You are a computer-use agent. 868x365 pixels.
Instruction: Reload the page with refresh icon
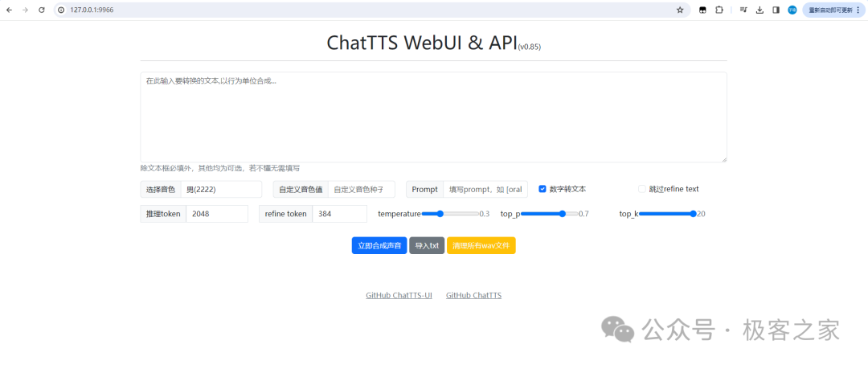point(42,10)
